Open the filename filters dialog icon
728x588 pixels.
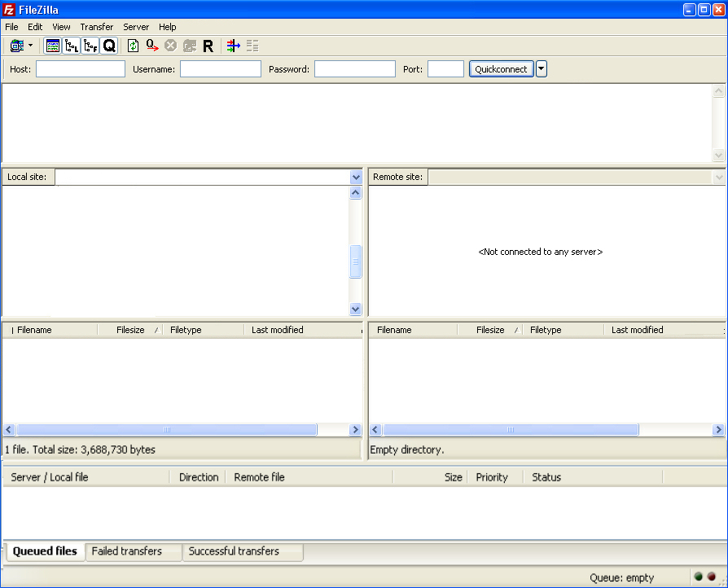234,46
